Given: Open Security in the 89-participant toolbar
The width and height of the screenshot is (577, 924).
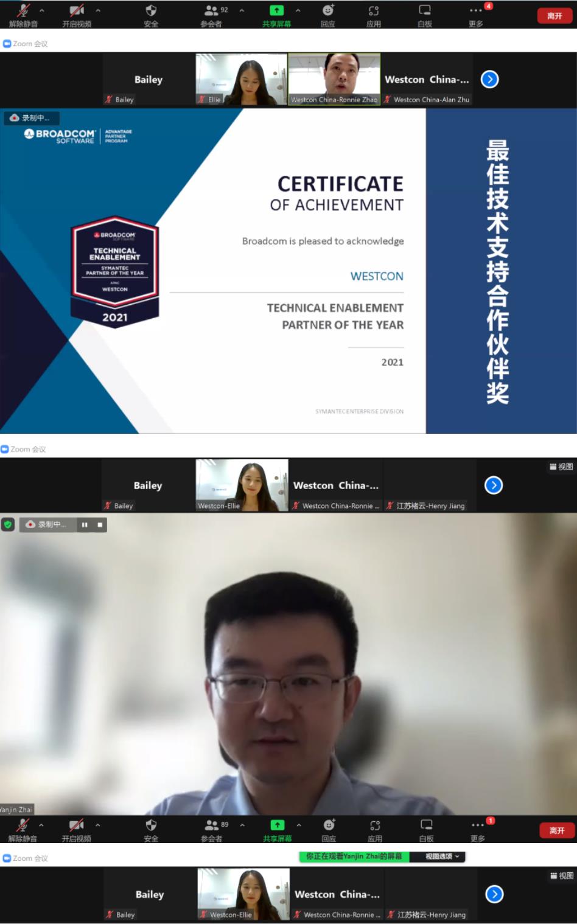Looking at the screenshot, I should click(x=151, y=830).
